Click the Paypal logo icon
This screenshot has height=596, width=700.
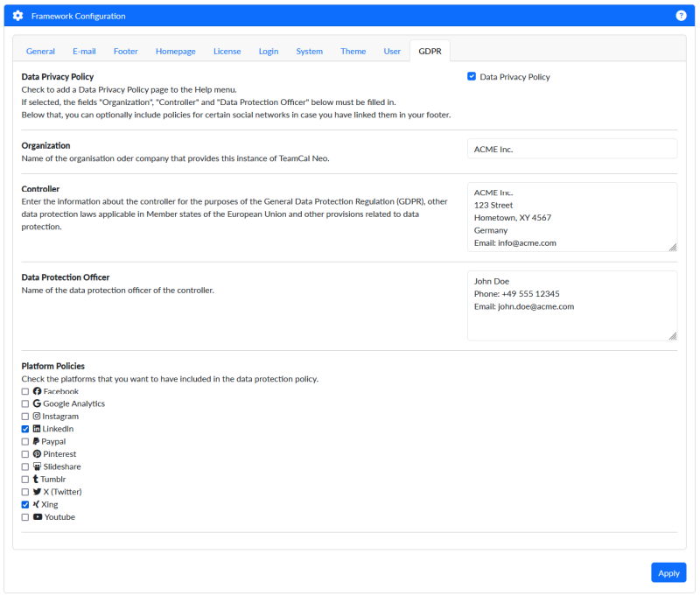point(37,442)
